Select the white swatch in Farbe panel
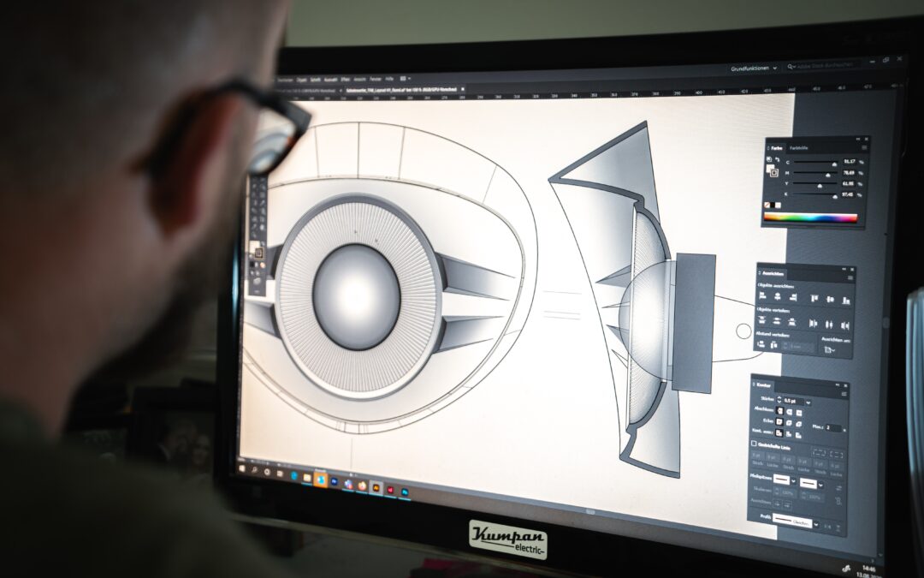The height and width of the screenshot is (578, 924). coord(778,206)
